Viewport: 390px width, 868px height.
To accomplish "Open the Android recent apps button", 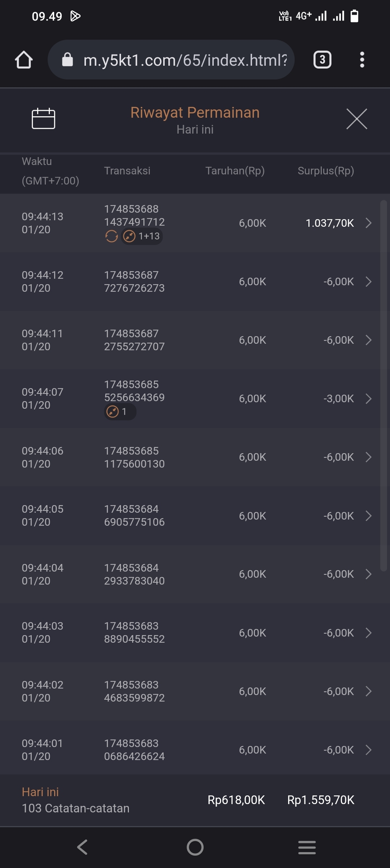I will tap(307, 847).
